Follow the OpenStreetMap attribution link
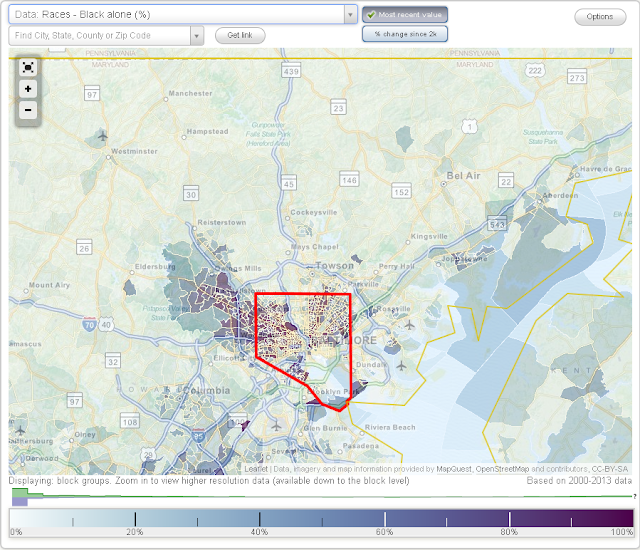640x550 pixels. [x=502, y=469]
